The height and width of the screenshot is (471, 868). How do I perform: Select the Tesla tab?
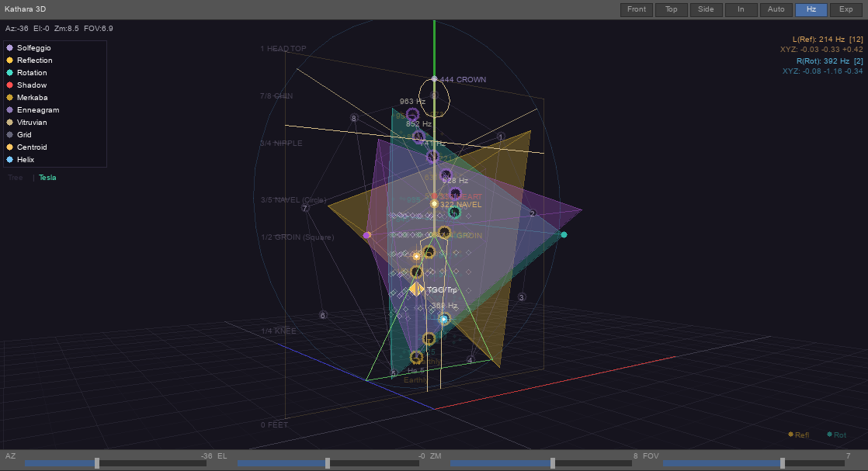[47, 177]
